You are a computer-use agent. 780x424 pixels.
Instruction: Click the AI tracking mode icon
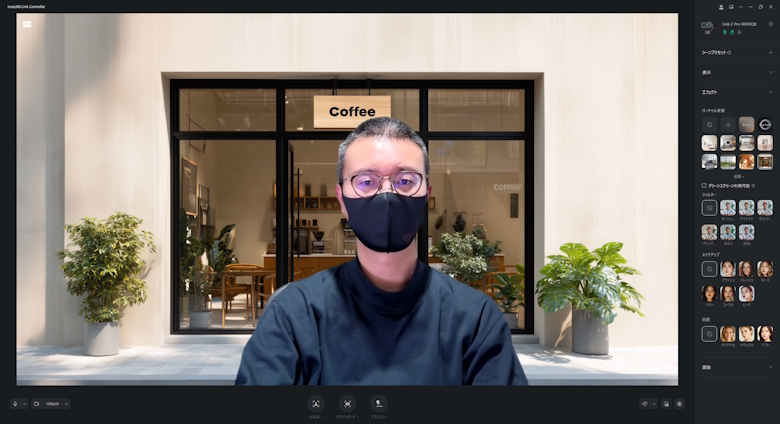[x=316, y=404]
